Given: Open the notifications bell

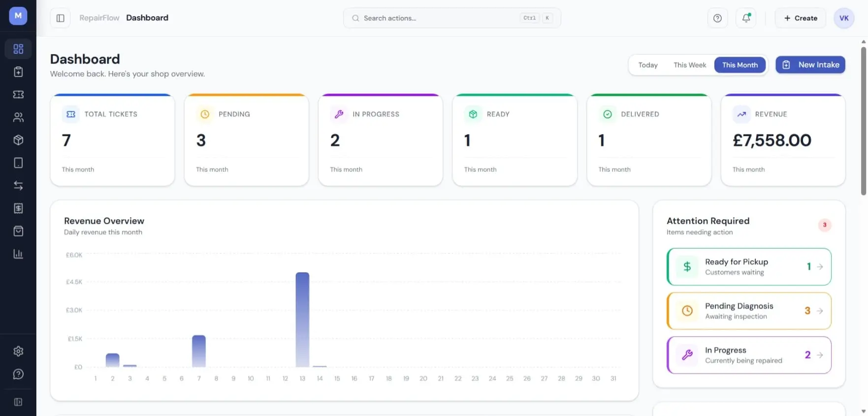Looking at the screenshot, I should tap(746, 18).
